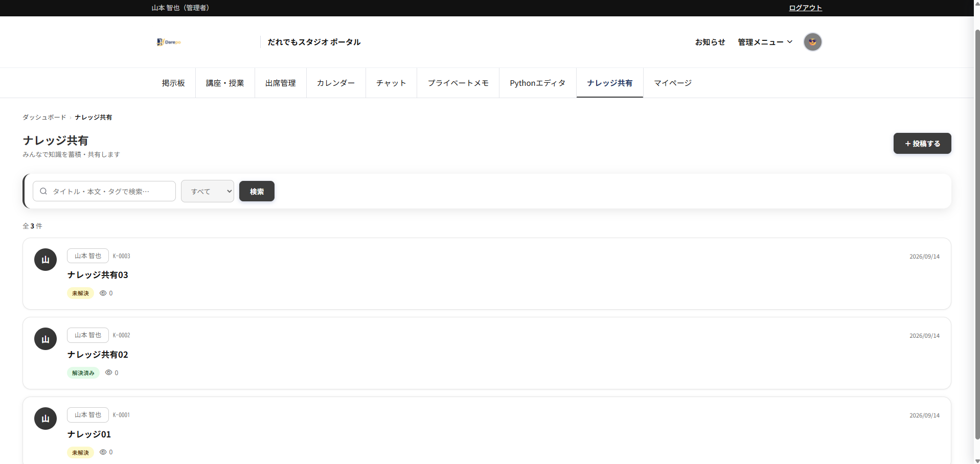Open the ナレッジ共有03 post title
The width and height of the screenshot is (980, 464).
(98, 275)
